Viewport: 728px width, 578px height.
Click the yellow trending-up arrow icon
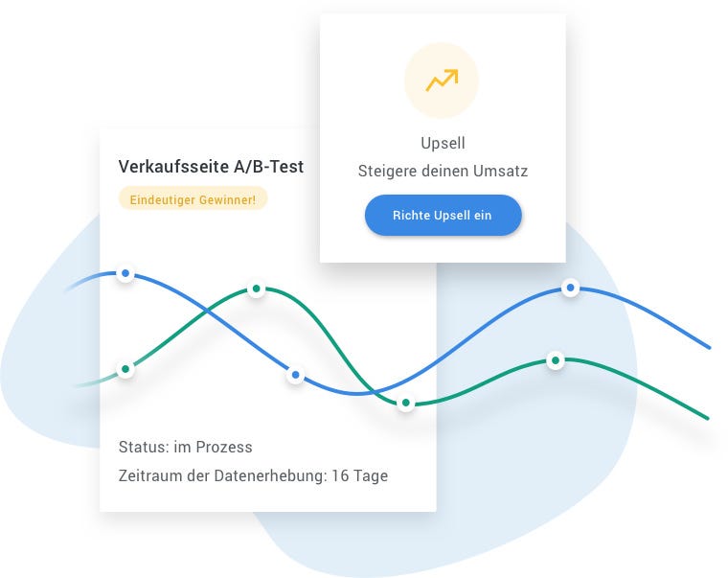click(x=442, y=81)
